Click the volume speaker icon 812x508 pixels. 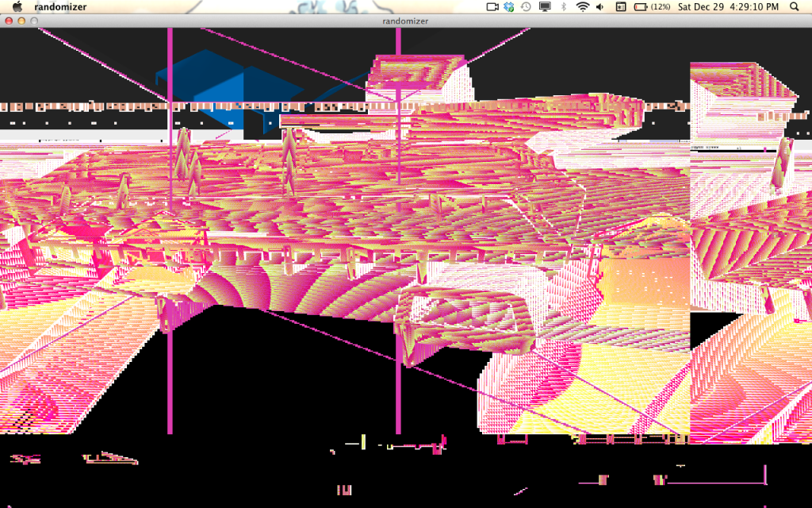click(599, 7)
